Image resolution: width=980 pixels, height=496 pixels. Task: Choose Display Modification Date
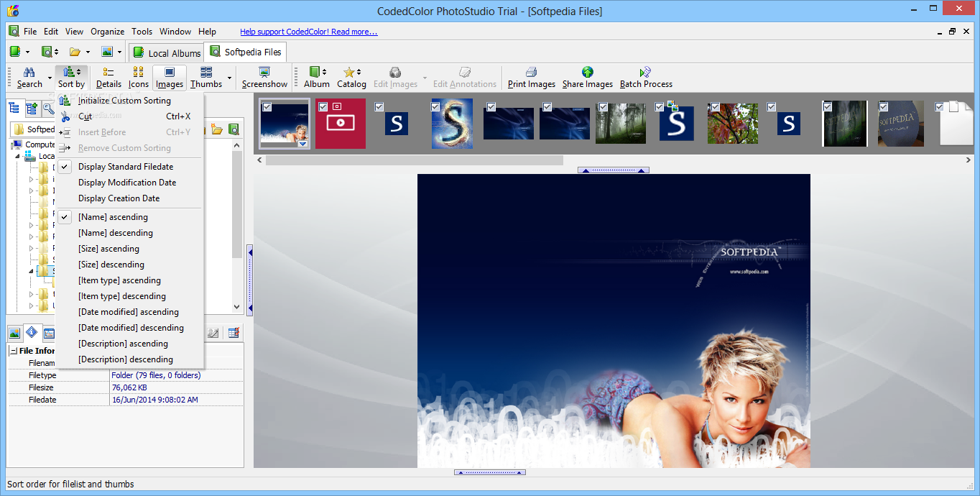point(130,183)
